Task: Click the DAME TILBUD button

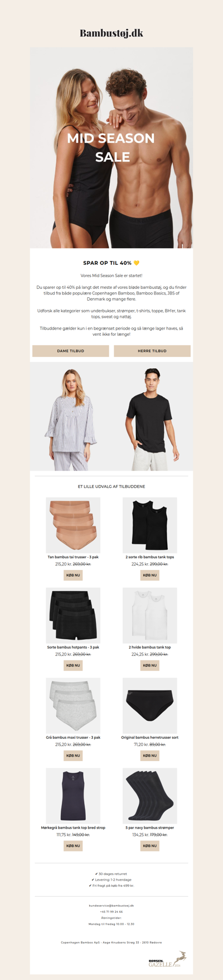Action: point(71,351)
